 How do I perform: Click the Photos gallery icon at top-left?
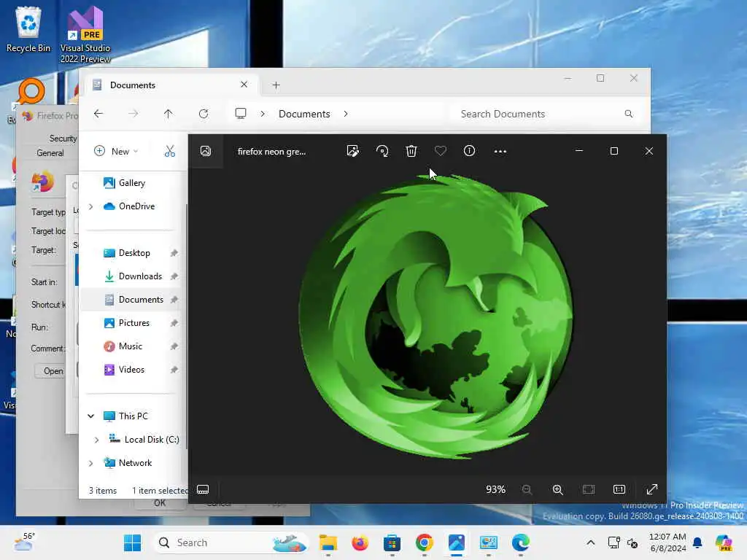click(x=205, y=151)
